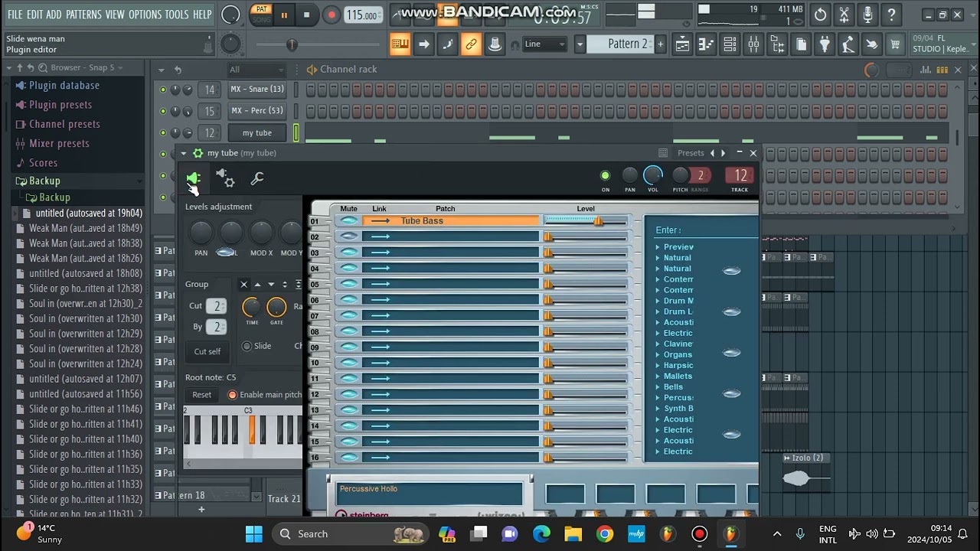Screen dimensions: 980x551
Task: Open the TOOLS menu
Action: pyautogui.click(x=177, y=15)
